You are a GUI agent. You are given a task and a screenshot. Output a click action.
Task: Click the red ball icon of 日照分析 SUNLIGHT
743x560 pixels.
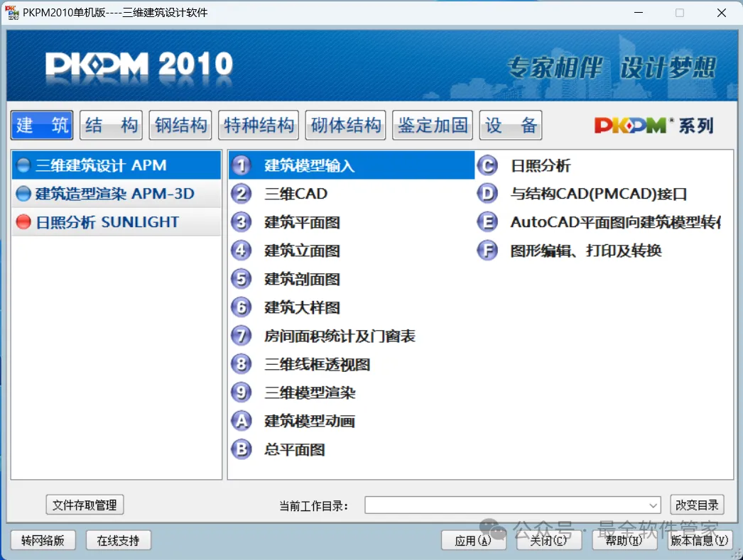pos(23,221)
